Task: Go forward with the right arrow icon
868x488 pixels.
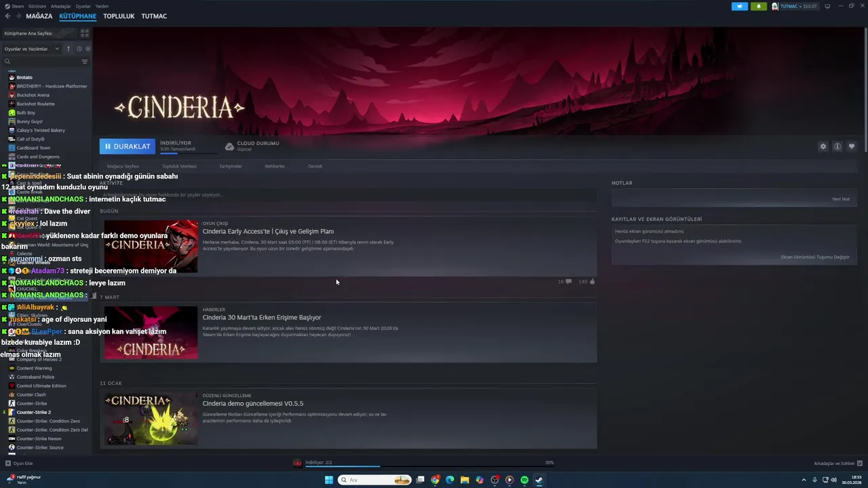Action: pos(18,16)
